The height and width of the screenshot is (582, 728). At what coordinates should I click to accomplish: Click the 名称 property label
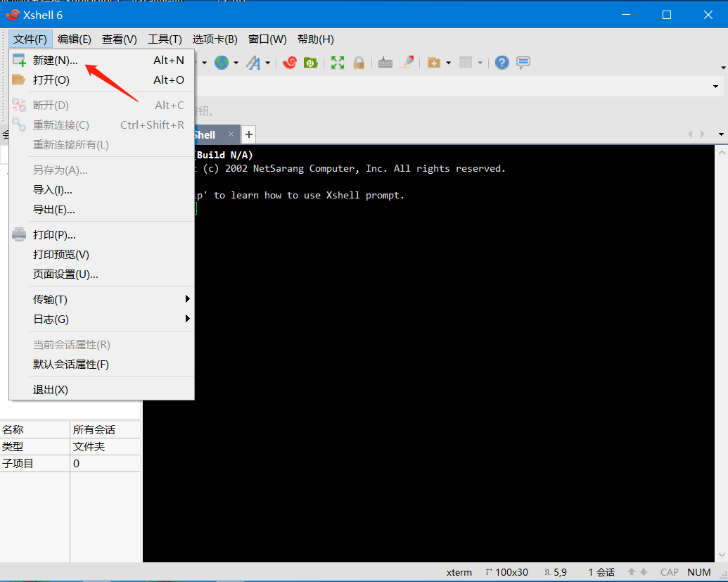coord(13,430)
